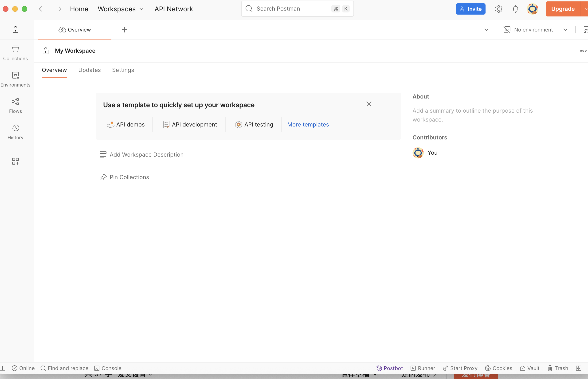Expand the Workspaces dropdown
Image resolution: width=588 pixels, height=379 pixels.
(x=121, y=9)
